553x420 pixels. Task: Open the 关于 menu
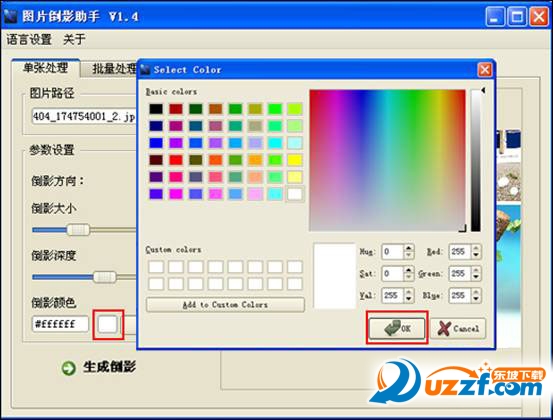click(74, 39)
